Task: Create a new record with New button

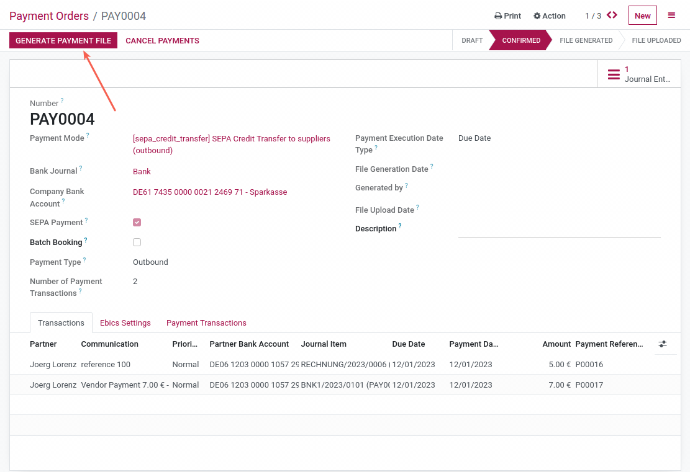Action: (642, 15)
